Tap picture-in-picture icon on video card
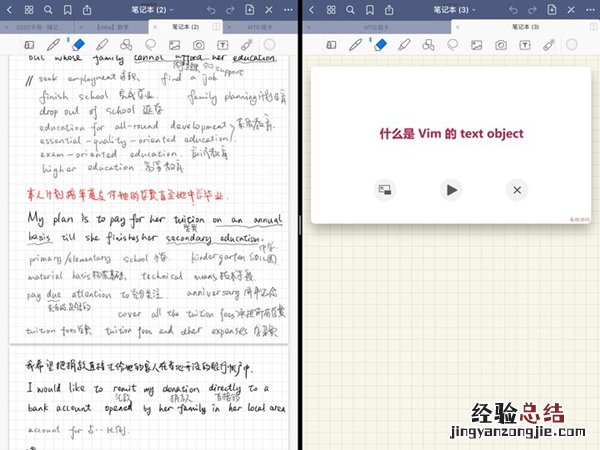The width and height of the screenshot is (600, 450). 385,190
